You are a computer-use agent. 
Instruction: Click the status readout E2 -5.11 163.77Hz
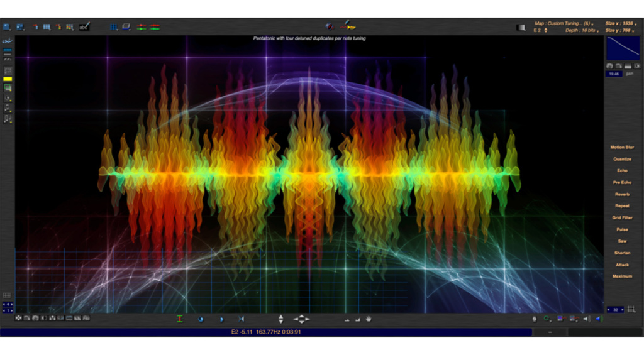click(x=266, y=332)
